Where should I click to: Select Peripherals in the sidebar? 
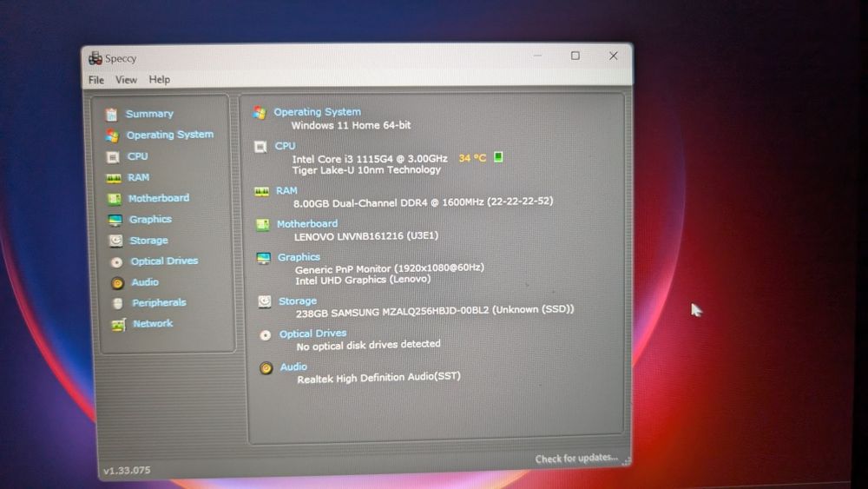point(160,302)
